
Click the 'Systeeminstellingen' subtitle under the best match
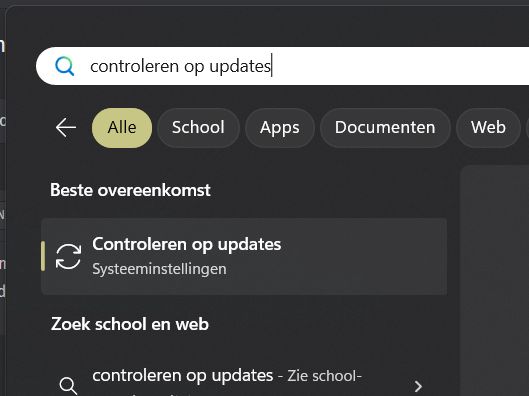159,269
